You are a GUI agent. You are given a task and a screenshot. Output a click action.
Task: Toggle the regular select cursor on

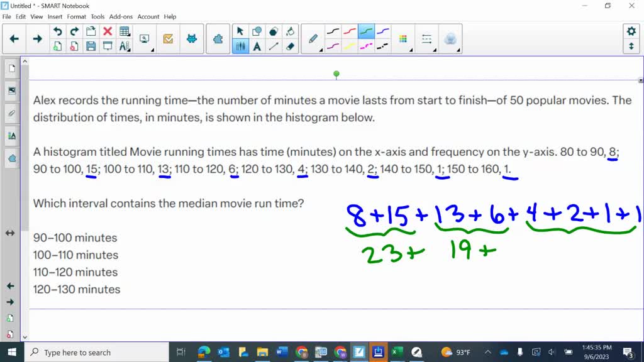tap(240, 30)
